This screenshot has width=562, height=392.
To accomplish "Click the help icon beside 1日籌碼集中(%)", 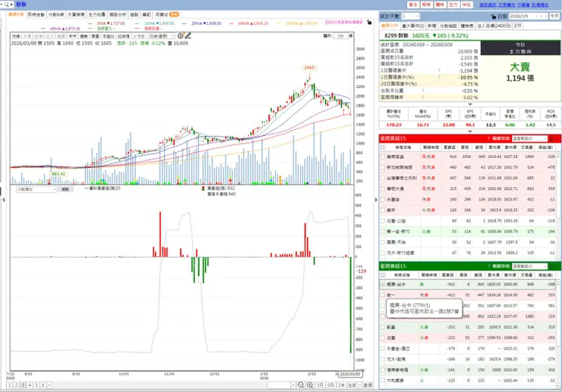I will [x=439, y=77].
